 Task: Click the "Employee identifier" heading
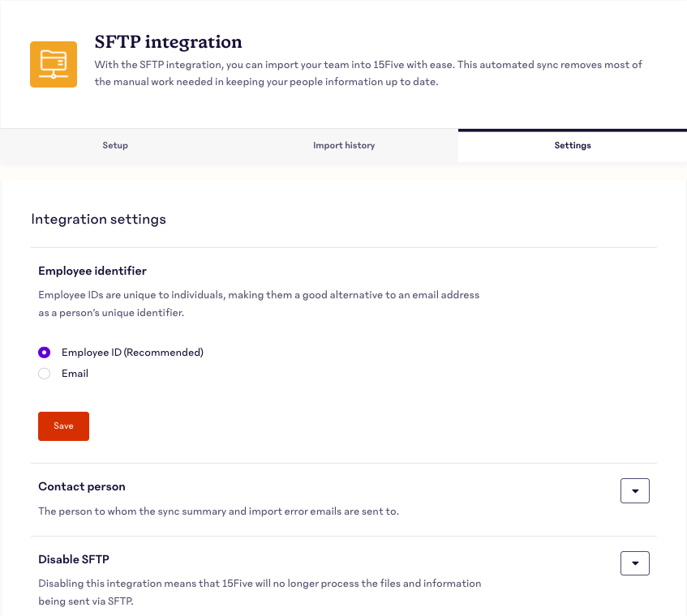click(92, 271)
